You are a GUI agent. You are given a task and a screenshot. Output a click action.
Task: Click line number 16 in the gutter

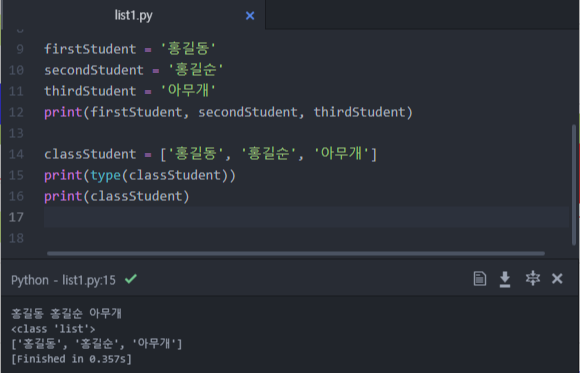16,196
